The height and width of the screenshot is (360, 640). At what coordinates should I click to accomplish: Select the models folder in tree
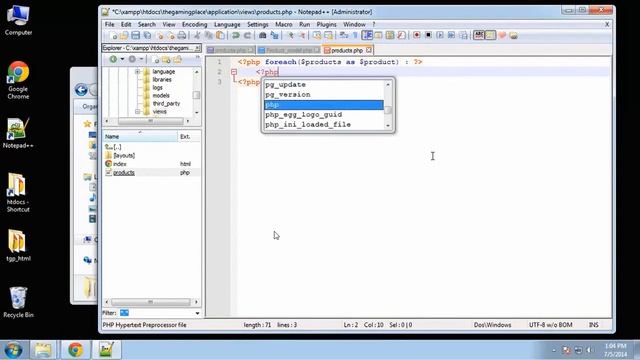161,96
